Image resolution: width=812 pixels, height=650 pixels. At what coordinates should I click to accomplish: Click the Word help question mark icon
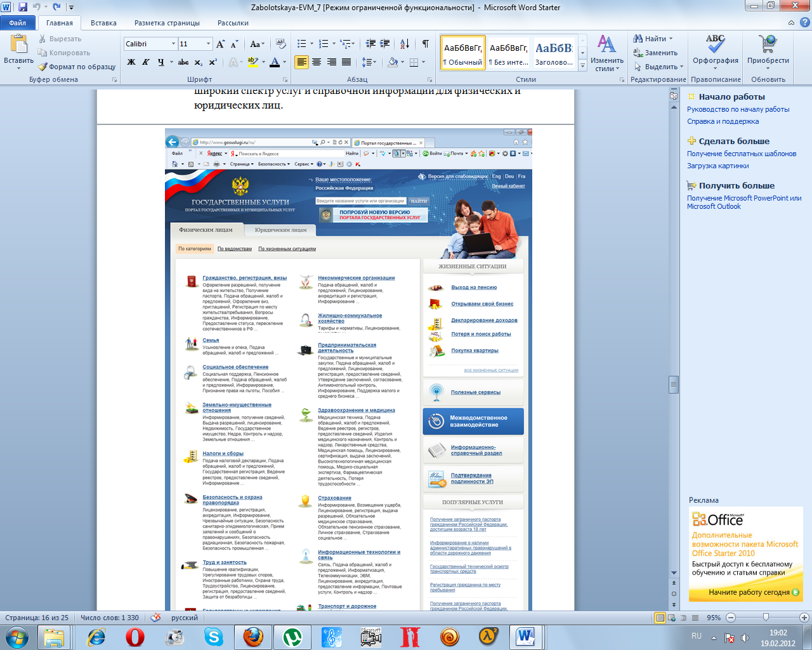point(805,22)
